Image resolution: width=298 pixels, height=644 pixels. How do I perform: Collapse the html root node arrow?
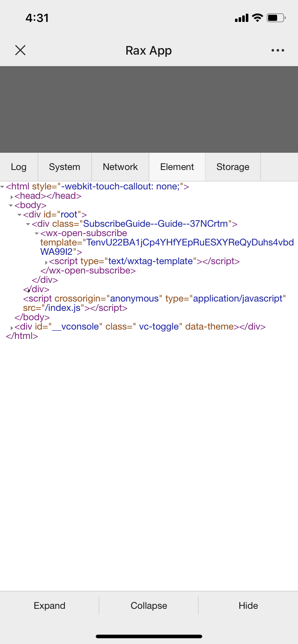[x=3, y=187]
